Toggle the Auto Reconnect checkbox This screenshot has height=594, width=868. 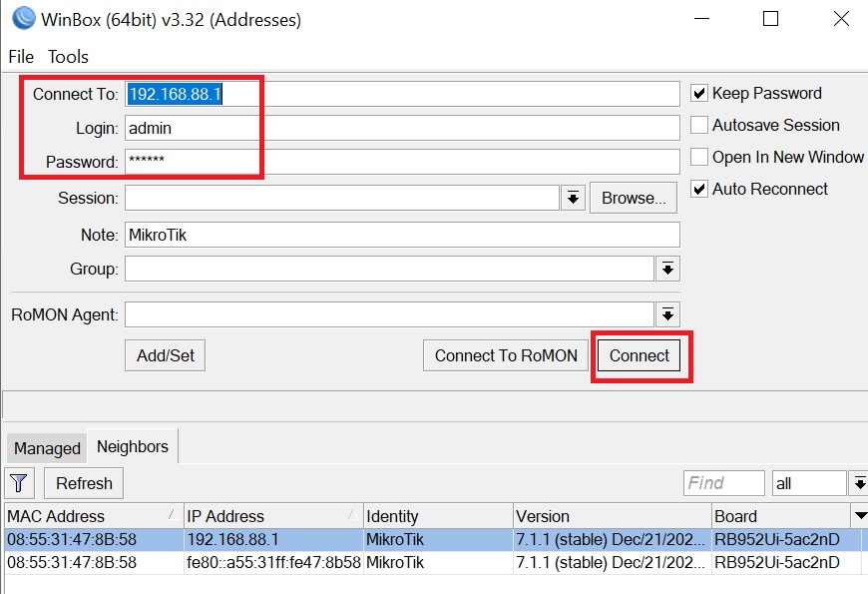coord(699,189)
